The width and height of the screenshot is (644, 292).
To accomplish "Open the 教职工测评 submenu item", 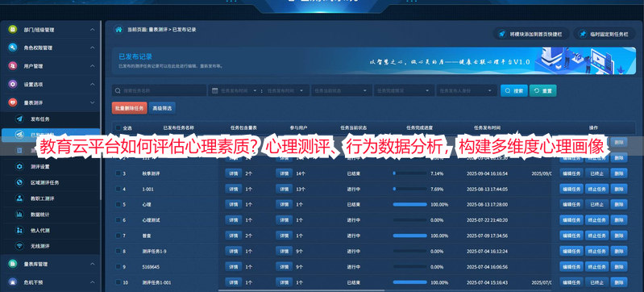I will coord(51,198).
